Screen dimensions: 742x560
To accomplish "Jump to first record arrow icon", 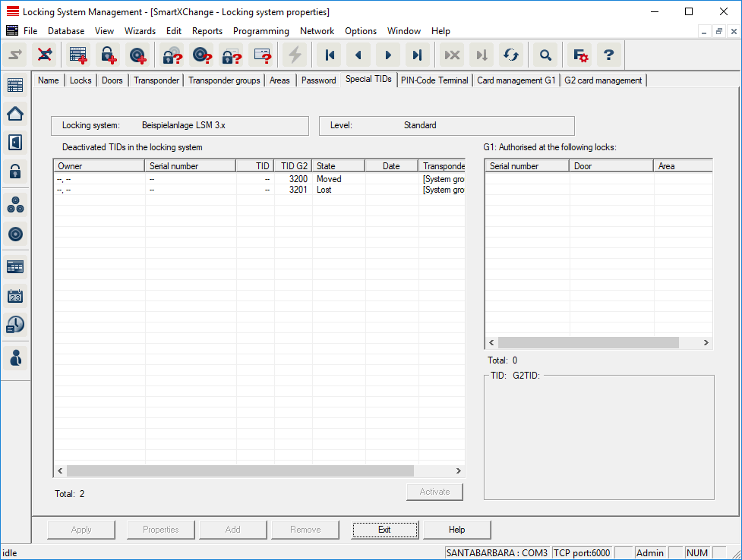I will click(x=330, y=55).
